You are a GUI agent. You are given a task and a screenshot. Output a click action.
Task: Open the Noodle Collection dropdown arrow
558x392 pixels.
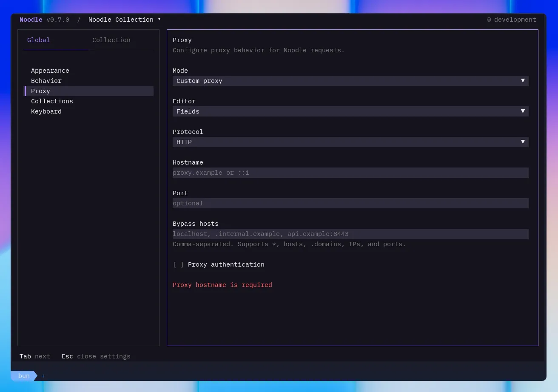pyautogui.click(x=159, y=20)
